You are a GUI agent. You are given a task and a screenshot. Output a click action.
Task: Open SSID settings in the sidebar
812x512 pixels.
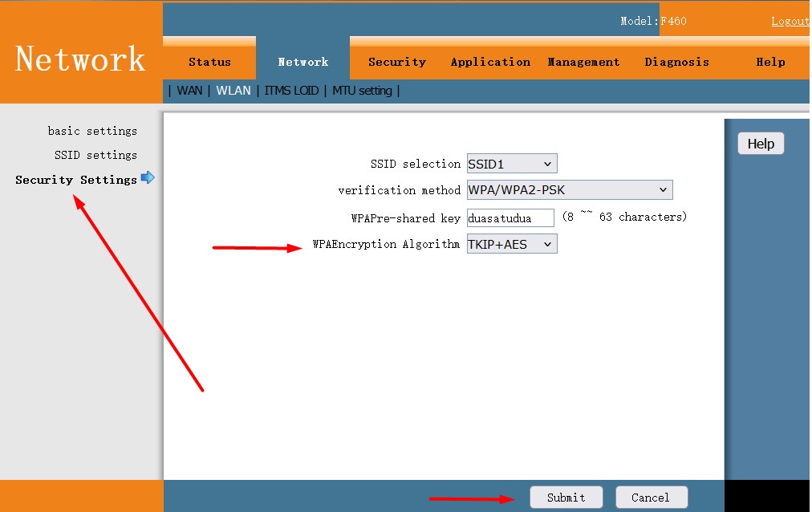click(x=95, y=154)
